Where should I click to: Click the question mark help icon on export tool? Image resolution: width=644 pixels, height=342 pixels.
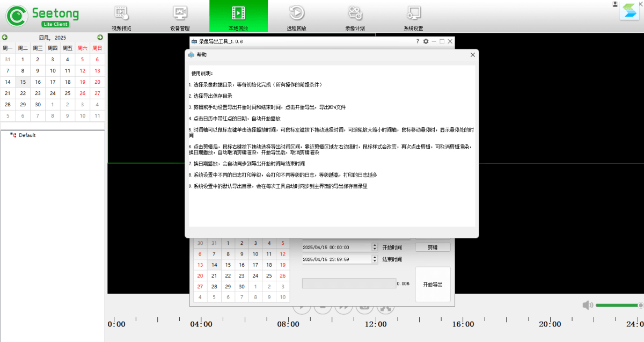(x=418, y=41)
